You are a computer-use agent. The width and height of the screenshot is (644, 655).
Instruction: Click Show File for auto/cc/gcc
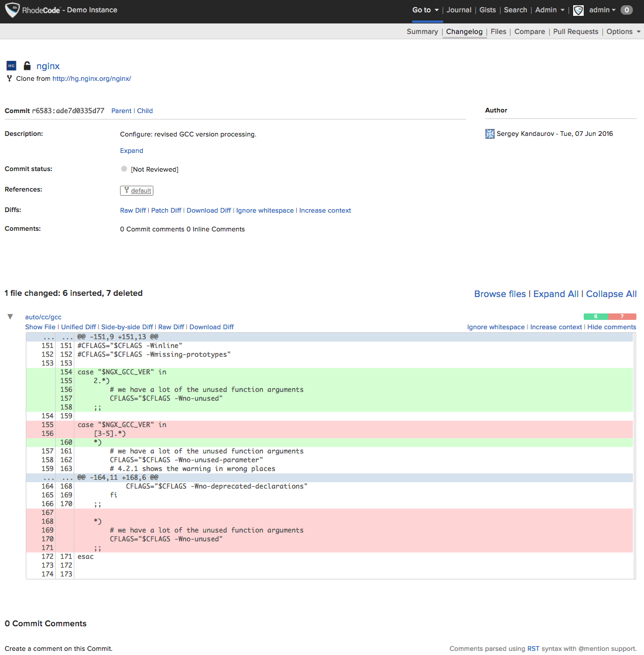pyautogui.click(x=40, y=327)
